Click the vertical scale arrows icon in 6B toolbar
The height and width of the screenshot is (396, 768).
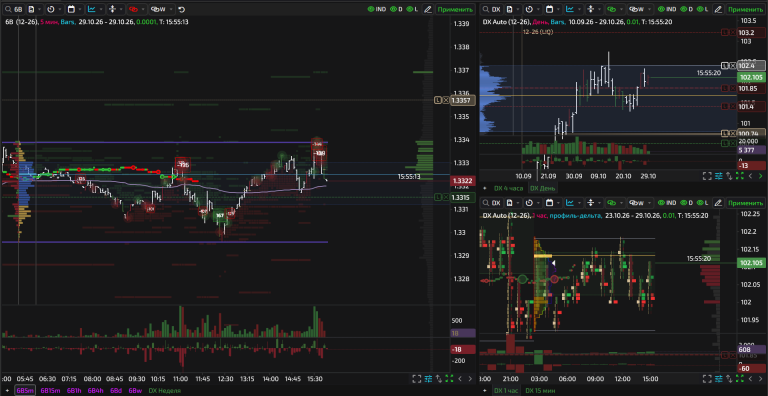[x=112, y=9]
